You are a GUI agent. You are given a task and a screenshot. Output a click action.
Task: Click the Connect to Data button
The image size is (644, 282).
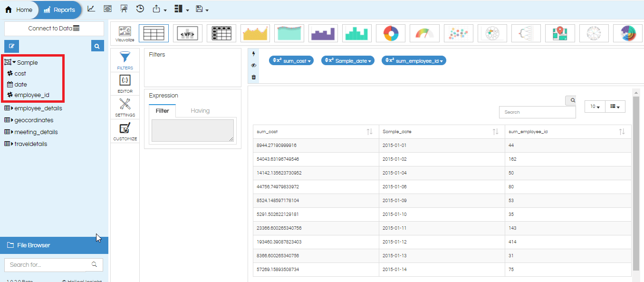pos(54,29)
